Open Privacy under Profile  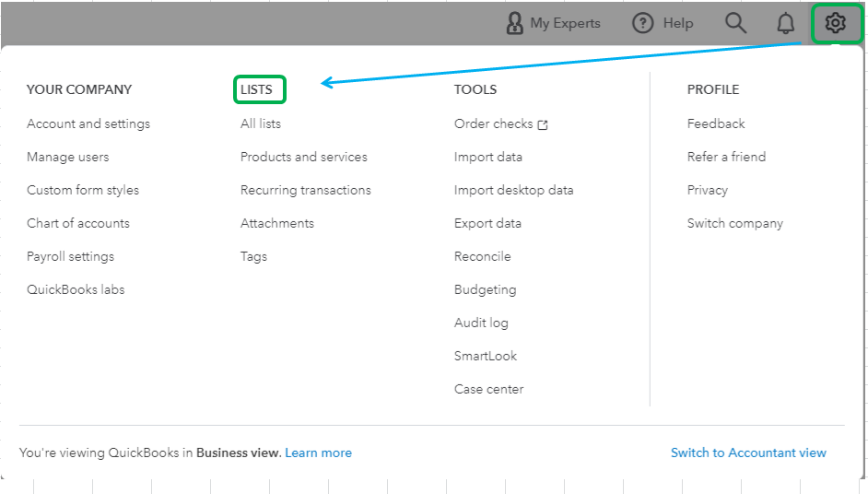[707, 190]
